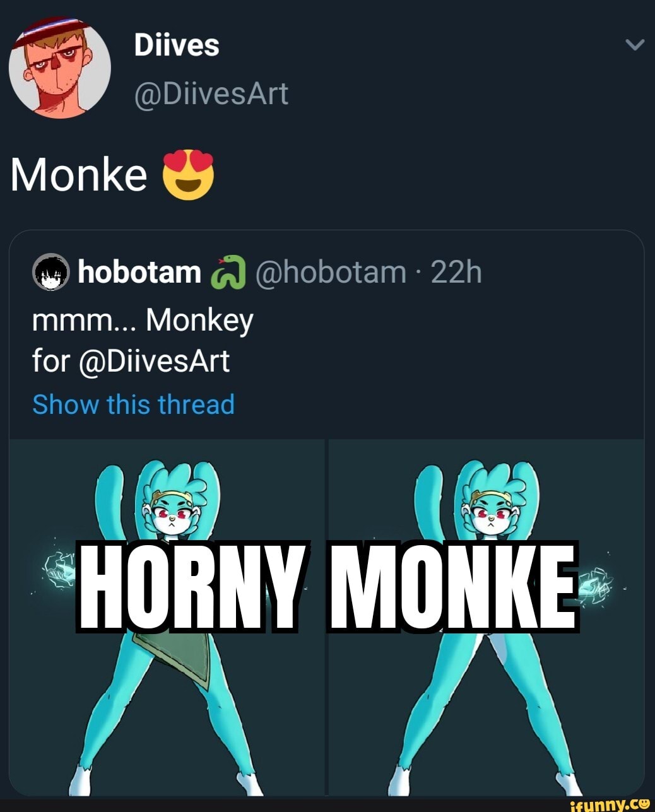
Task: Open the Diives profile avatar
Action: 60,67
